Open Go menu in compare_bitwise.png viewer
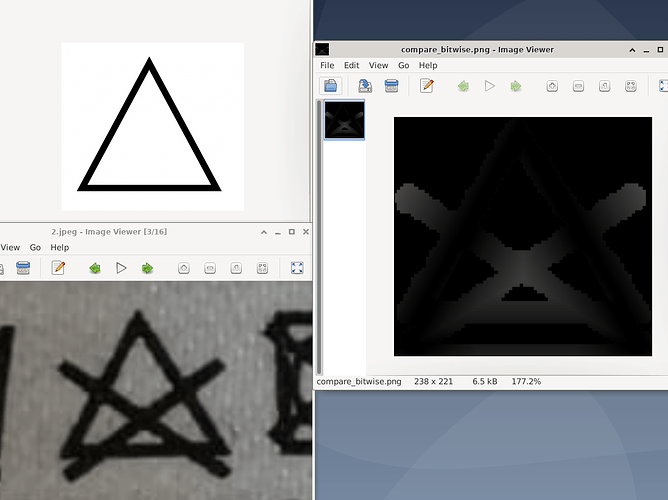Image resolution: width=668 pixels, height=500 pixels. coord(403,65)
